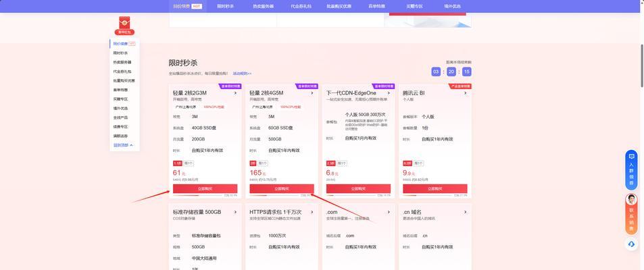Select sidebar item with HOT badge
644x270 pixels.
[124, 43]
